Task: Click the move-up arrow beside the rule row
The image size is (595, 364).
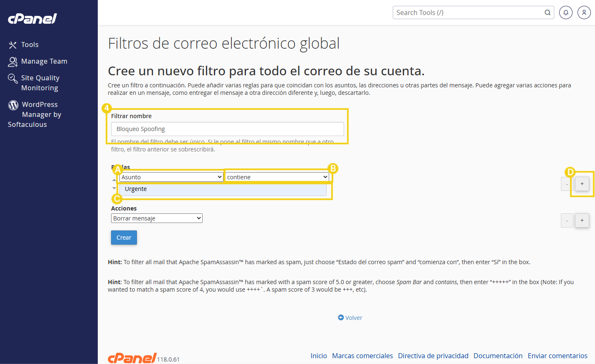Action: tap(114, 180)
